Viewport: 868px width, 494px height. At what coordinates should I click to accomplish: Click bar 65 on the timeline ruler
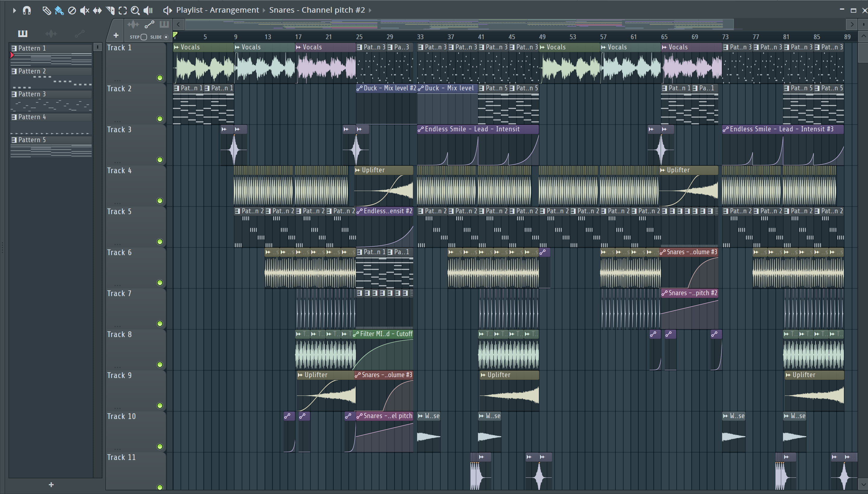point(664,37)
